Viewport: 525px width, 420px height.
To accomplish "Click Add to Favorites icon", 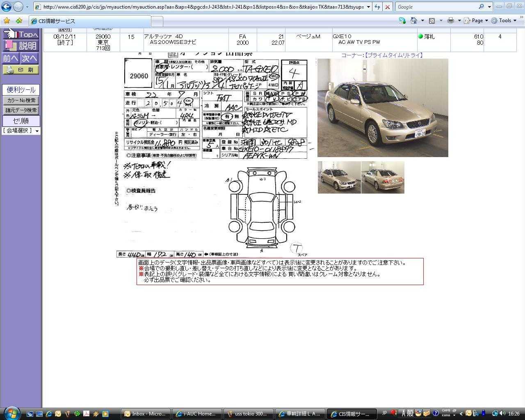I will [x=19, y=21].
